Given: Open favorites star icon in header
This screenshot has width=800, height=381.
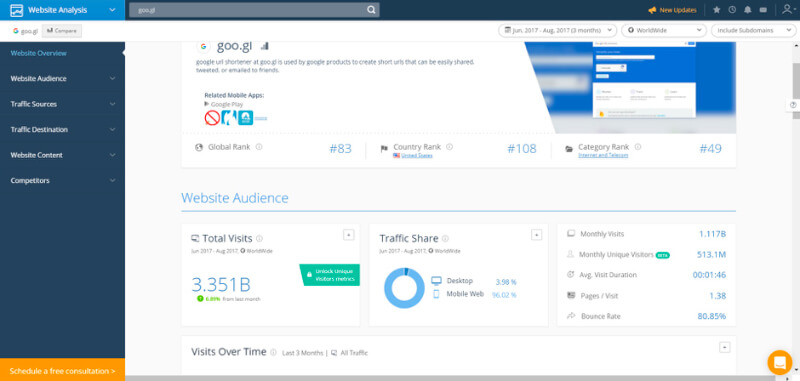Looking at the screenshot, I should [x=716, y=10].
